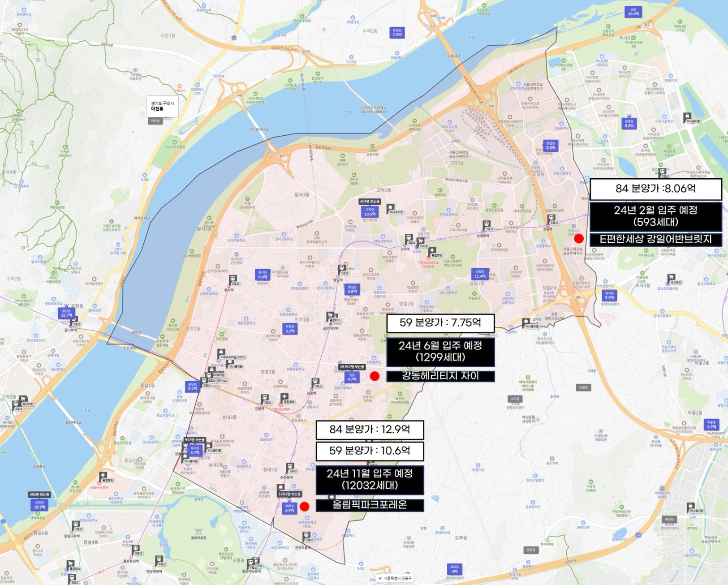Select the 풍산동 9.9억 price badge

tap(609, 295)
